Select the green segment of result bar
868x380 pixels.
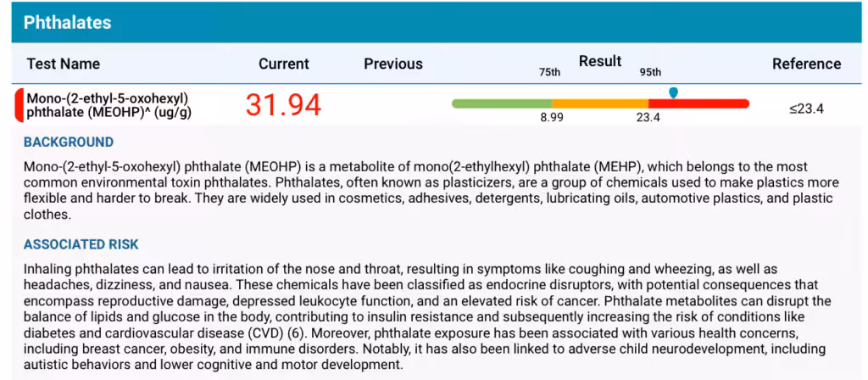pos(502,103)
